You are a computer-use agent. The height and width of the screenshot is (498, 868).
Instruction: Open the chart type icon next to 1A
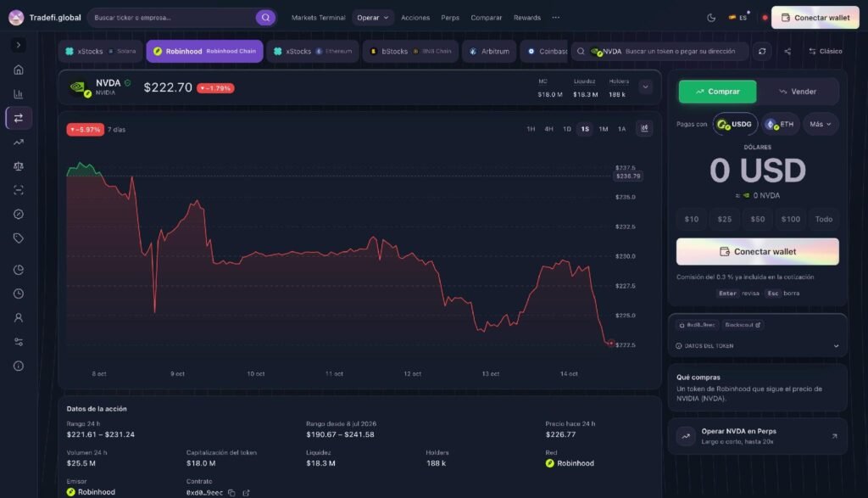pyautogui.click(x=644, y=128)
